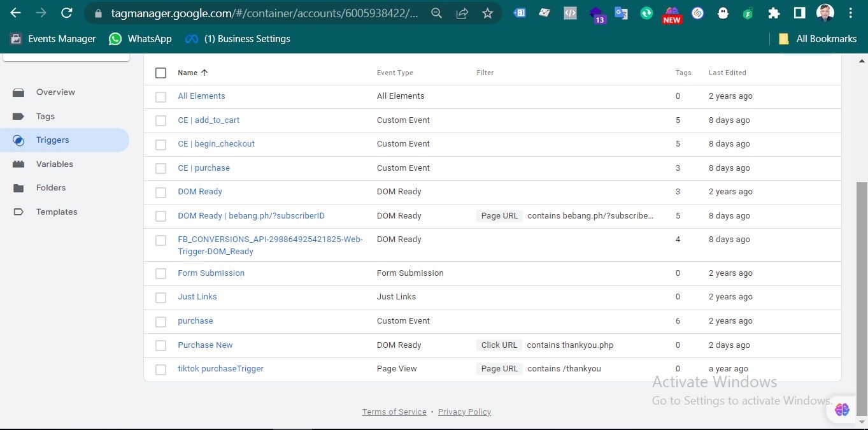
Task: Select checkbox beside Purchase New trigger
Action: pyautogui.click(x=160, y=345)
